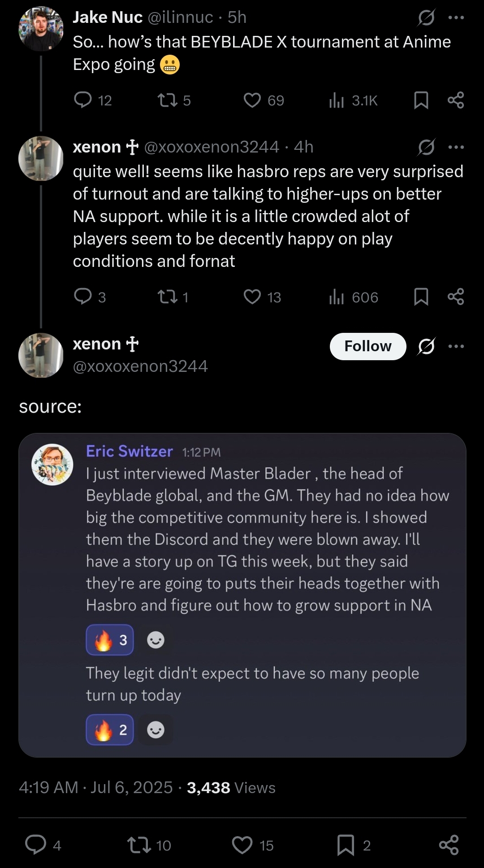The image size is (484, 868).
Task: View analytics for Jake Nuc's 3.1K-view tweet
Action: click(337, 100)
